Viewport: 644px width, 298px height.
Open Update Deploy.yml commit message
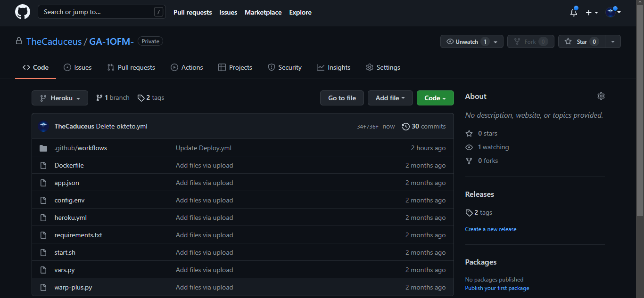pos(204,148)
